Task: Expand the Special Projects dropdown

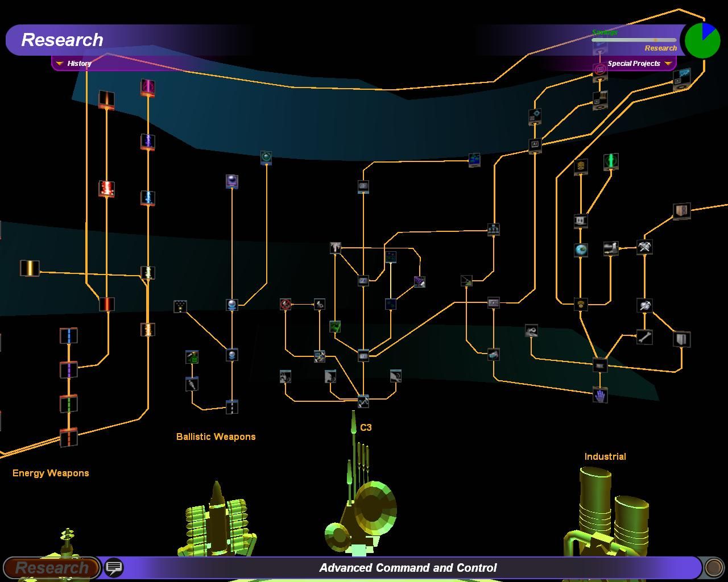Action: click(639, 63)
